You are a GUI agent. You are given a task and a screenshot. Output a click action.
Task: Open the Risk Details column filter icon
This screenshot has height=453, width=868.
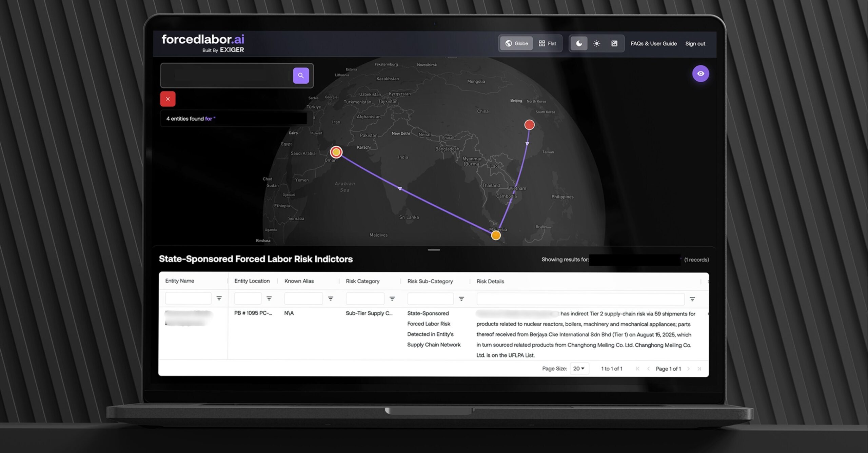(692, 299)
